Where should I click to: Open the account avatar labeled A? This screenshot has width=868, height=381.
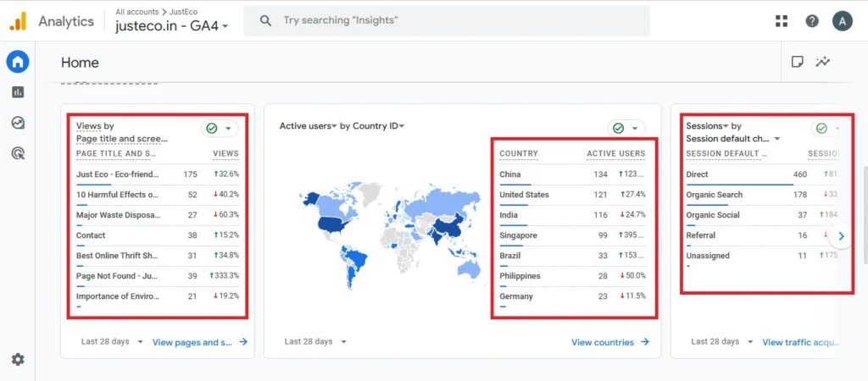(842, 21)
